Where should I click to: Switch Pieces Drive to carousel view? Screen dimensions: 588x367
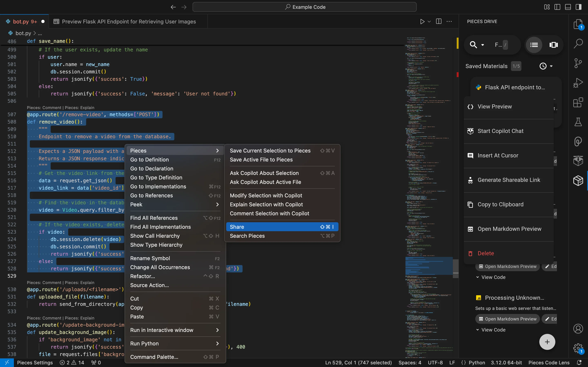coord(553,45)
